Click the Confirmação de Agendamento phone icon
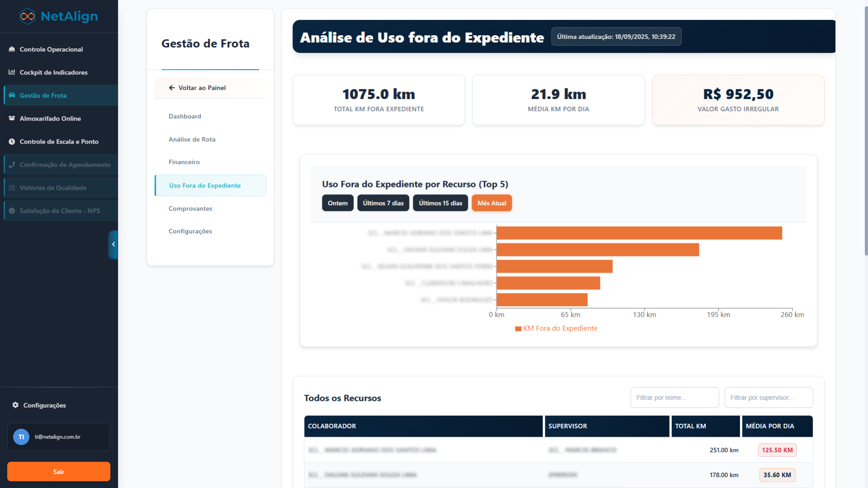Viewport: 868px width, 488px height. (x=12, y=164)
